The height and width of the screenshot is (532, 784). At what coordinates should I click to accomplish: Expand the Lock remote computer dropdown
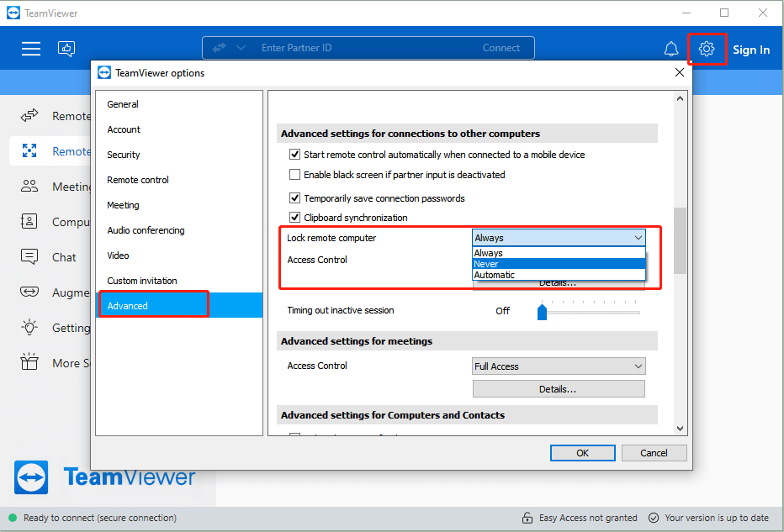(x=559, y=238)
